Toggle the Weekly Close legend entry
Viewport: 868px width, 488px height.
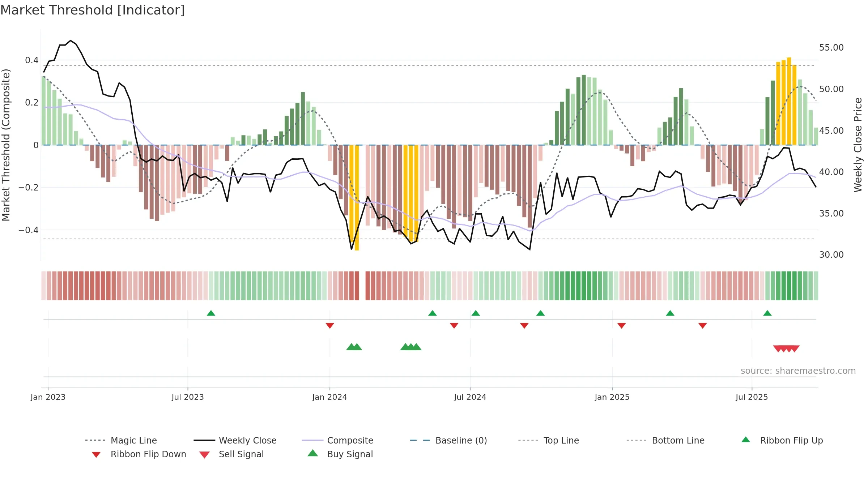(235, 440)
